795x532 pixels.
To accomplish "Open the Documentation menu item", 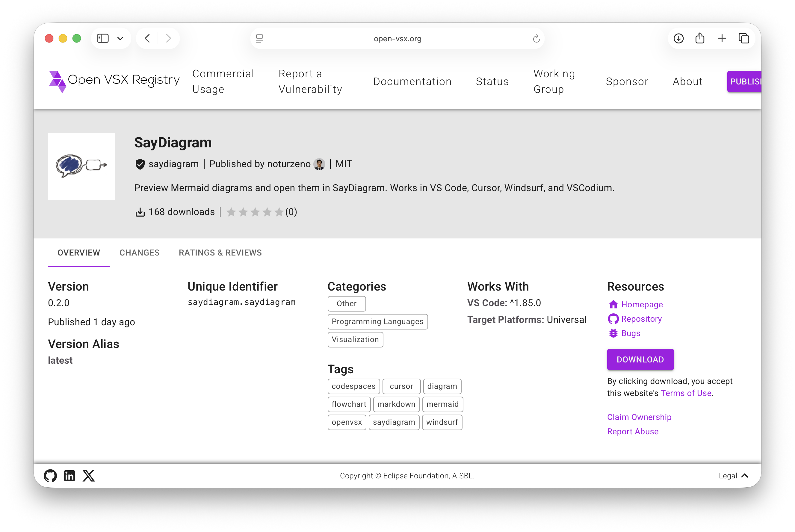I will point(412,81).
